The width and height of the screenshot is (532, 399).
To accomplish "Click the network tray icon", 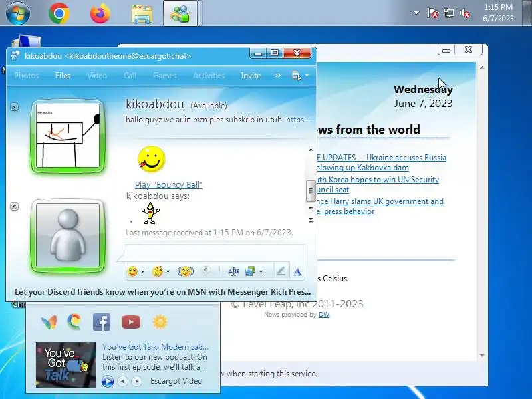I will (x=448, y=13).
